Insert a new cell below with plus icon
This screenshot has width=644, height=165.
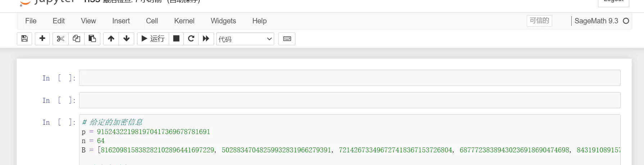pyautogui.click(x=42, y=38)
